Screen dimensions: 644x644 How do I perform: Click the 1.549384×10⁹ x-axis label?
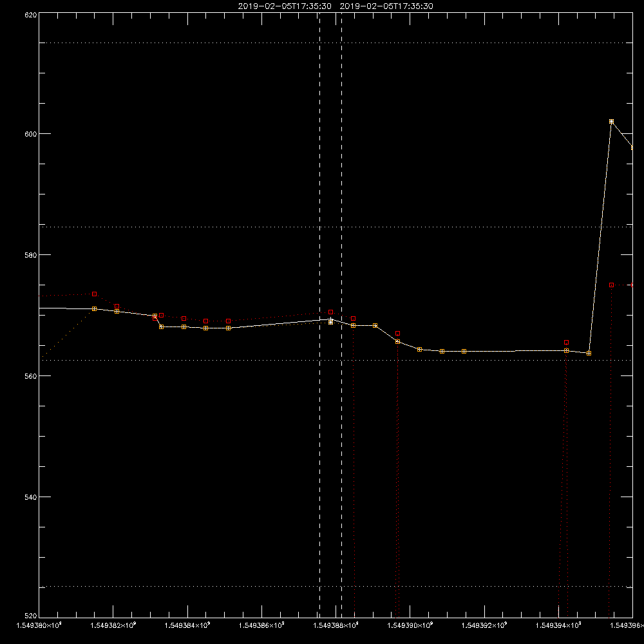(187, 625)
